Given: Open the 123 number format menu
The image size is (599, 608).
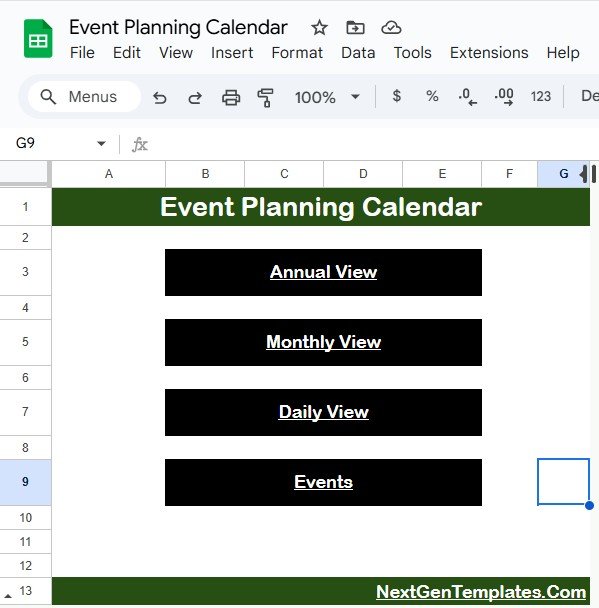Looking at the screenshot, I should (x=540, y=96).
